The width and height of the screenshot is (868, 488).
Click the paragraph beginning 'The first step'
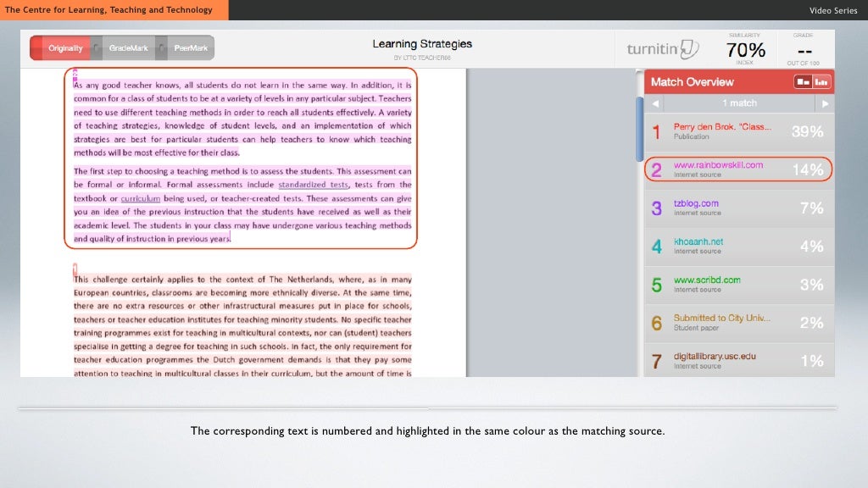(242, 205)
